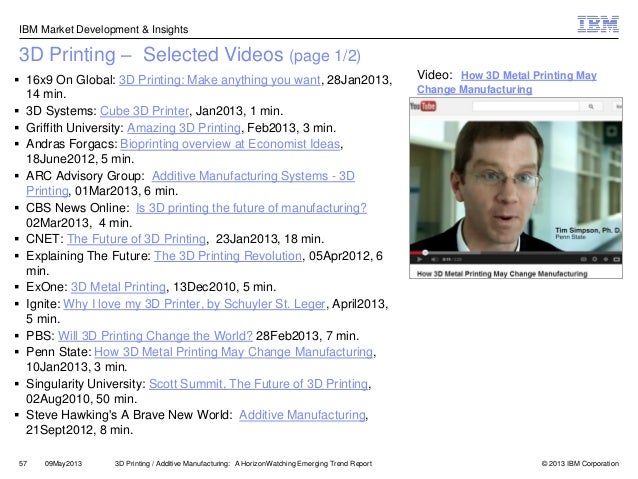This screenshot has width=638, height=479.
Task: Click the slide number '57'
Action: click(x=23, y=464)
